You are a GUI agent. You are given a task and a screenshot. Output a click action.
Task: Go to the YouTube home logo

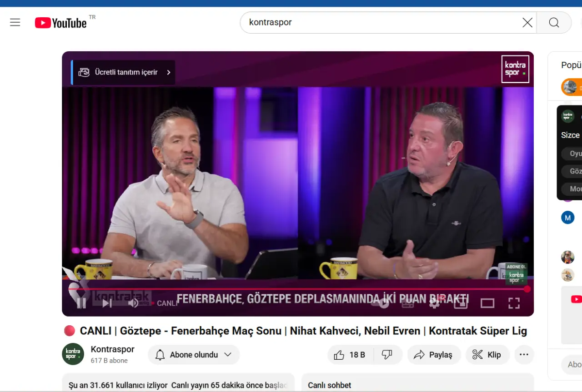61,23
